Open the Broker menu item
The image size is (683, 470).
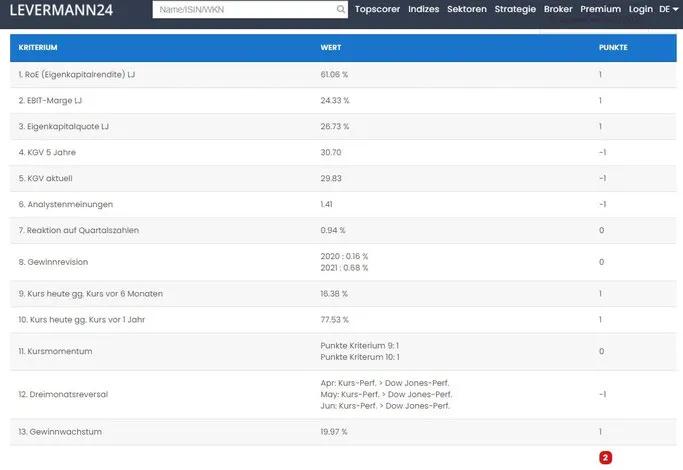pyautogui.click(x=558, y=9)
